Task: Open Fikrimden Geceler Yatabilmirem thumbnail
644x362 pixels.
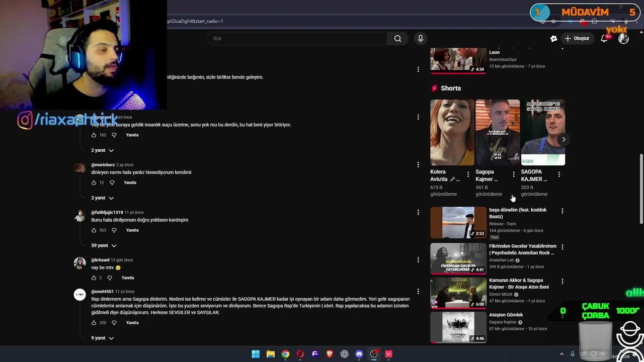Action: tap(458, 258)
